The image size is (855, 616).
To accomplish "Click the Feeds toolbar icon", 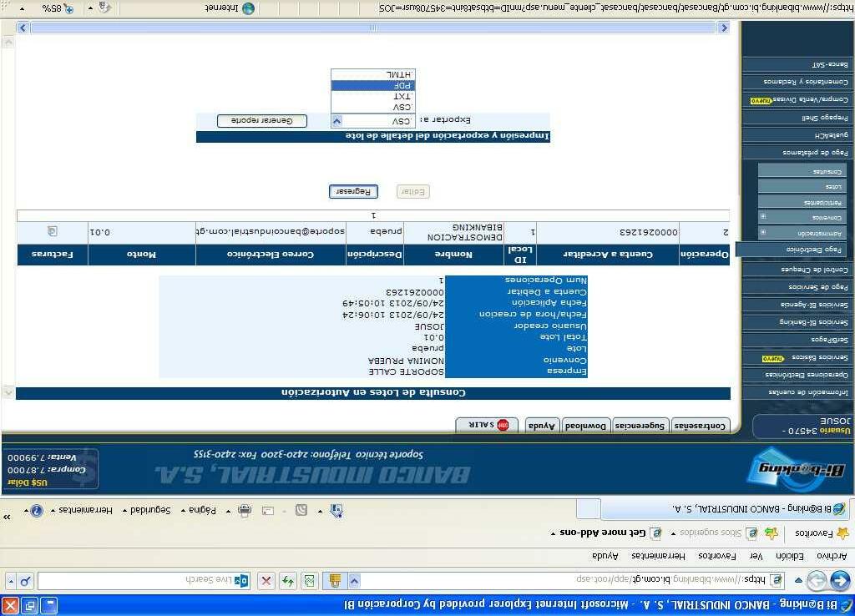I will coord(301,511).
